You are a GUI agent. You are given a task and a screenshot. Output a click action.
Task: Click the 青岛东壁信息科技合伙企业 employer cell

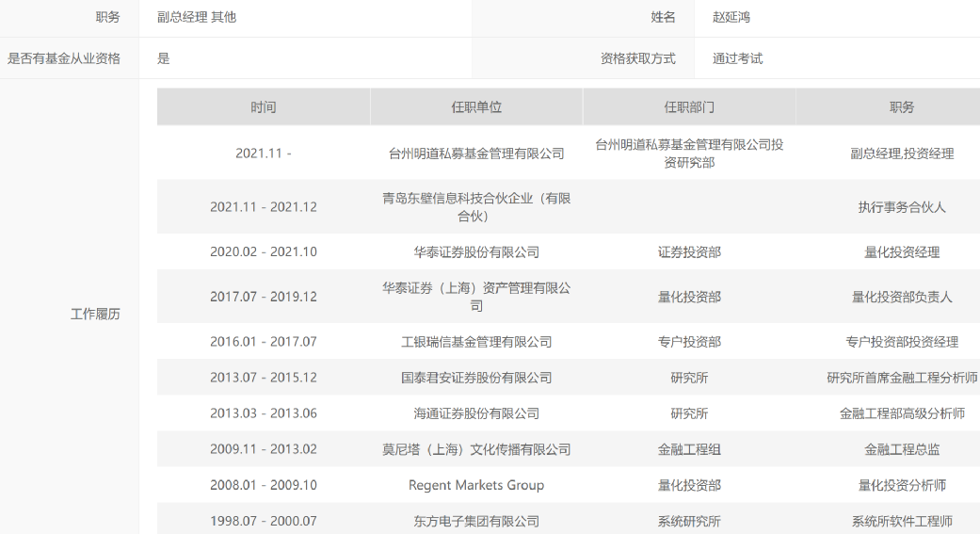(476, 207)
